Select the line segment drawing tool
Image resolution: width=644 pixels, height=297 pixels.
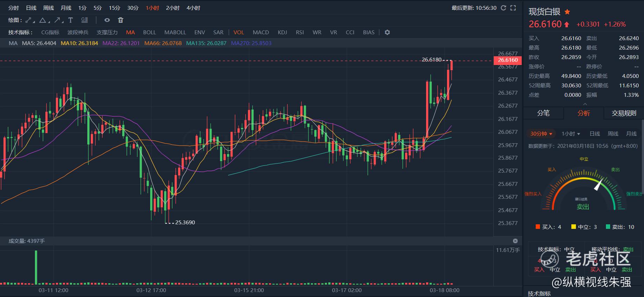pos(30,20)
